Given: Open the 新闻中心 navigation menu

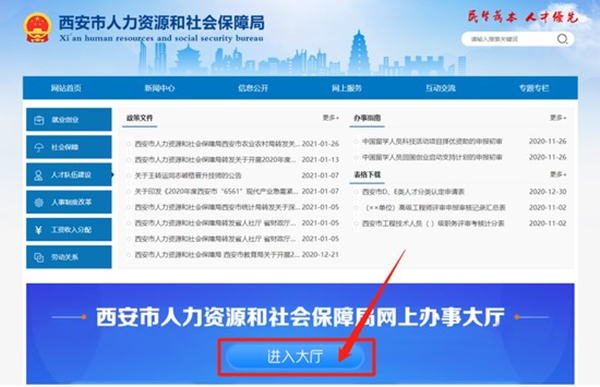Looking at the screenshot, I should 159,88.
